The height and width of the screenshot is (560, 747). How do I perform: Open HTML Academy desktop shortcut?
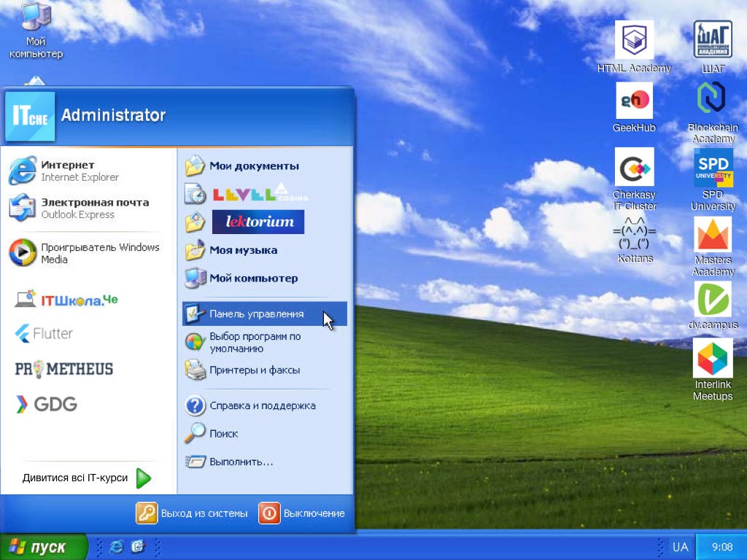[634, 47]
